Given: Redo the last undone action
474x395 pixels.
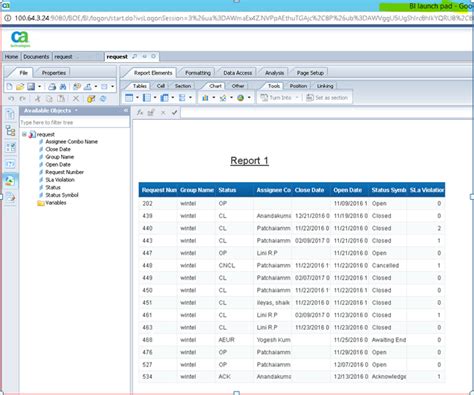Looking at the screenshot, I should pyautogui.click(x=22, y=99).
